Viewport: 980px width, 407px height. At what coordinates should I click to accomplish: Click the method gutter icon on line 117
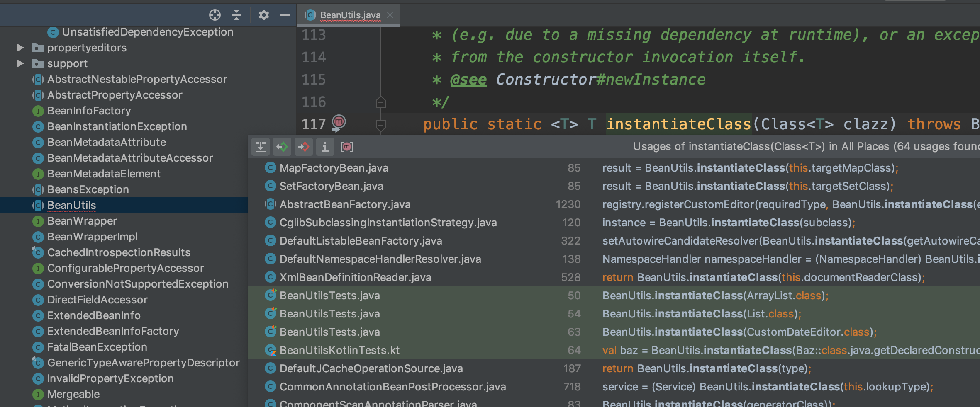click(339, 123)
